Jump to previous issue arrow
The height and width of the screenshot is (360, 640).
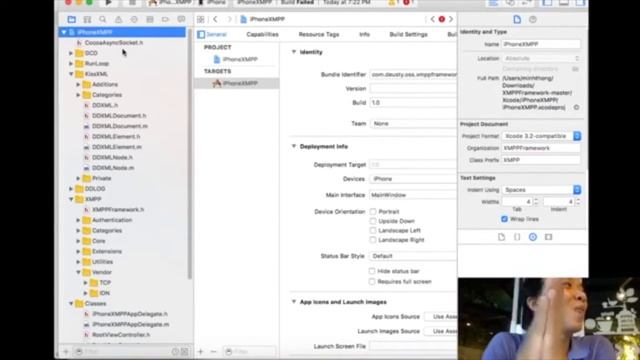click(x=433, y=19)
